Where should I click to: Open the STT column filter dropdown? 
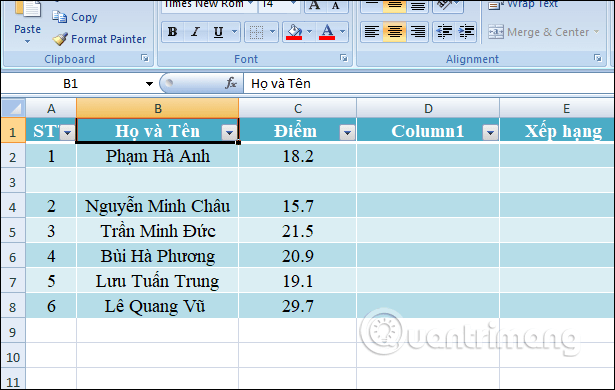(67, 133)
